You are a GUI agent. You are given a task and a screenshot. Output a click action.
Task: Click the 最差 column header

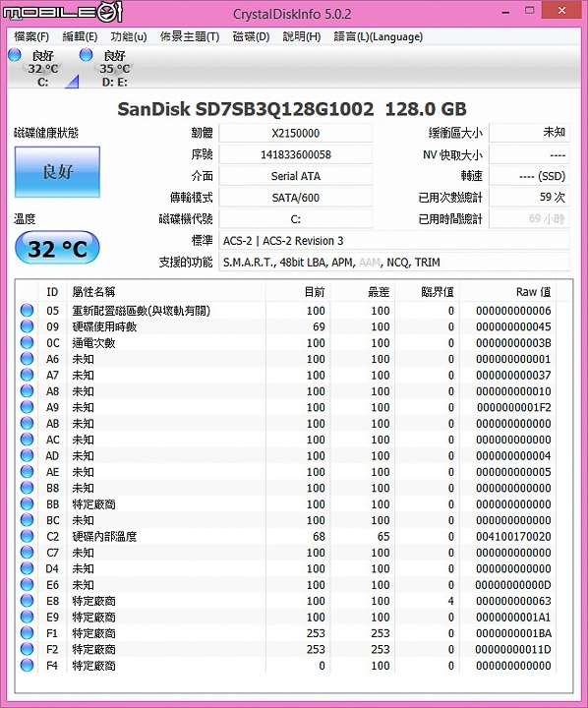[363, 292]
